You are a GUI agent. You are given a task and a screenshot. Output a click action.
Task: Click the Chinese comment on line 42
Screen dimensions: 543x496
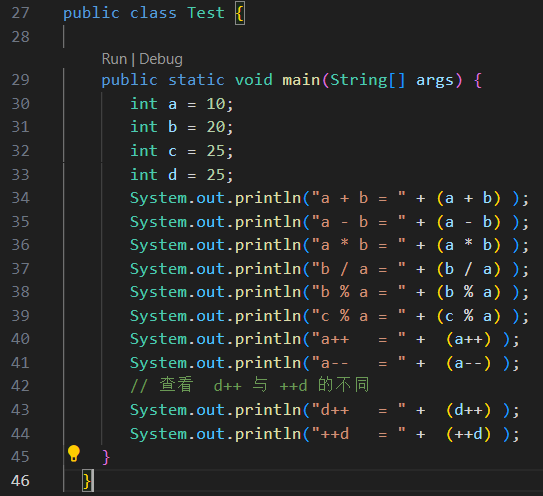click(250, 385)
